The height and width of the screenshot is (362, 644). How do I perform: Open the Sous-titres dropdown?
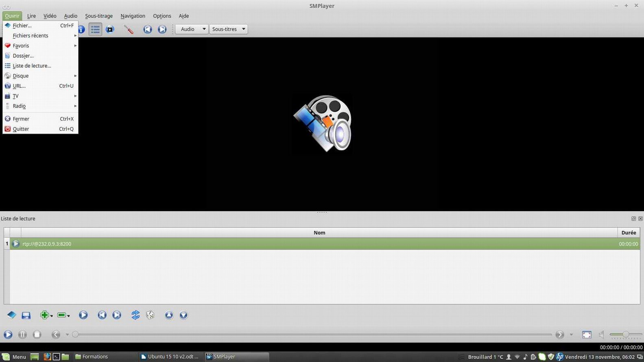pyautogui.click(x=229, y=29)
